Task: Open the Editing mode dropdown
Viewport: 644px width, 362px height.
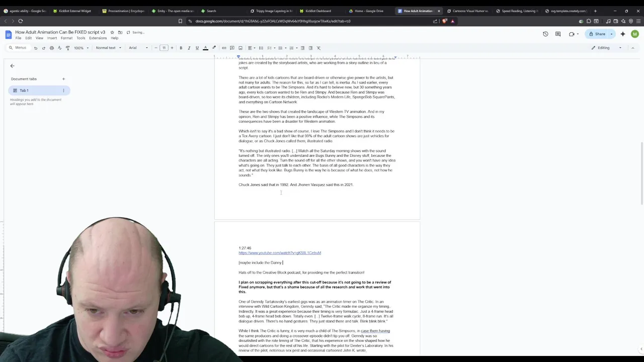Action: click(x=607, y=48)
